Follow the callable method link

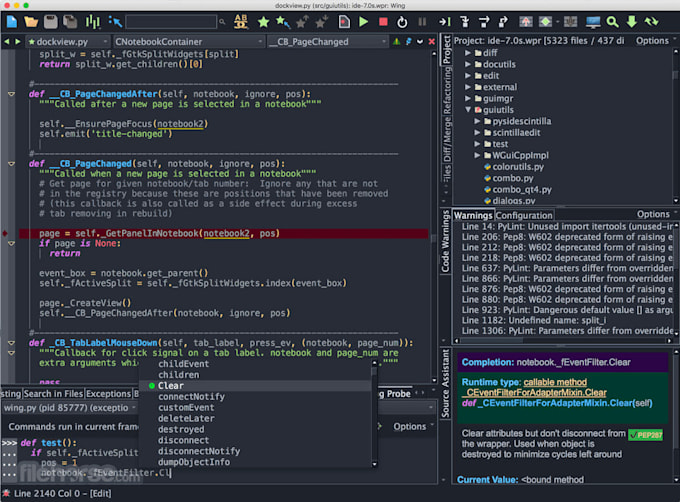(x=555, y=382)
